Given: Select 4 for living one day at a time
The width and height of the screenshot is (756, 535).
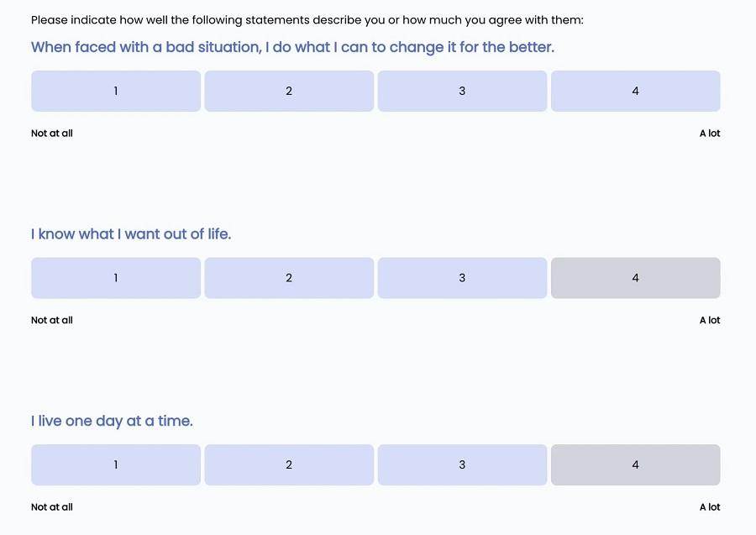Looking at the screenshot, I should click(635, 465).
